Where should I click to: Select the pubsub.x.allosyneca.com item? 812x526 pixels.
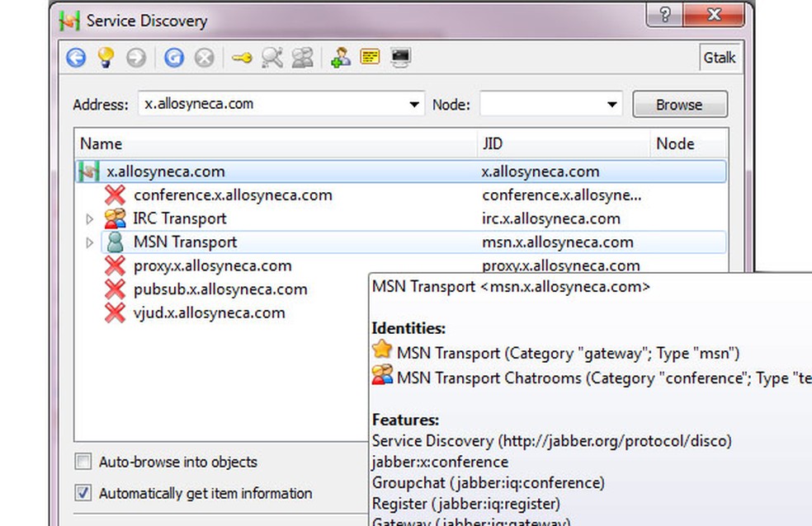tap(220, 289)
